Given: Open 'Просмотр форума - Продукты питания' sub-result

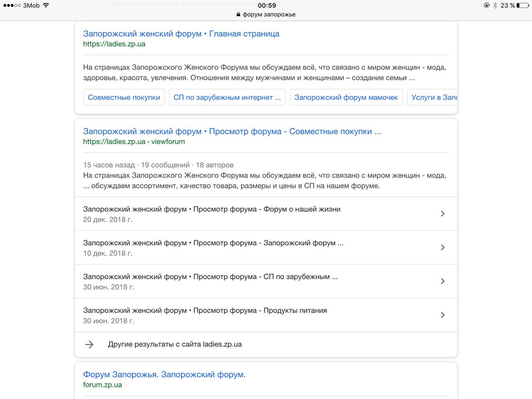Looking at the screenshot, I should [x=205, y=310].
